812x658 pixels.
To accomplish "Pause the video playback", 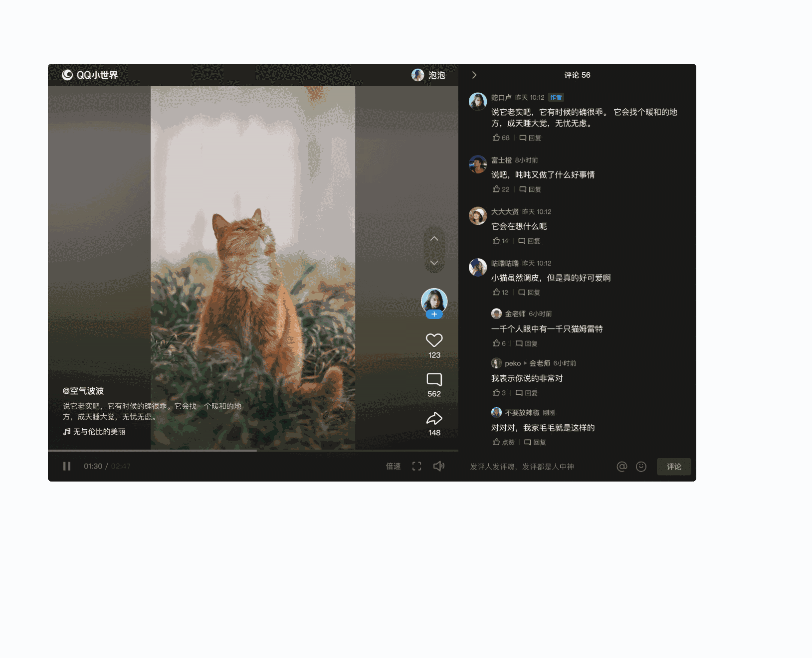I will coord(67,466).
